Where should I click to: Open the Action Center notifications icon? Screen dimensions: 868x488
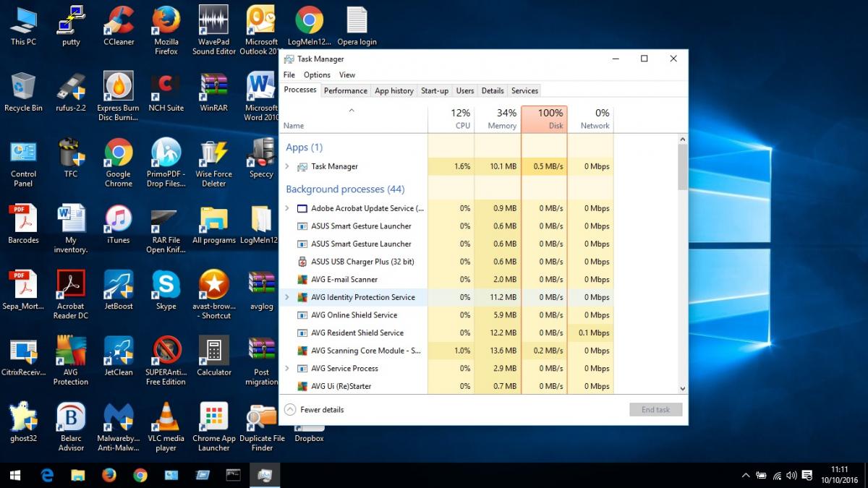click(808, 476)
